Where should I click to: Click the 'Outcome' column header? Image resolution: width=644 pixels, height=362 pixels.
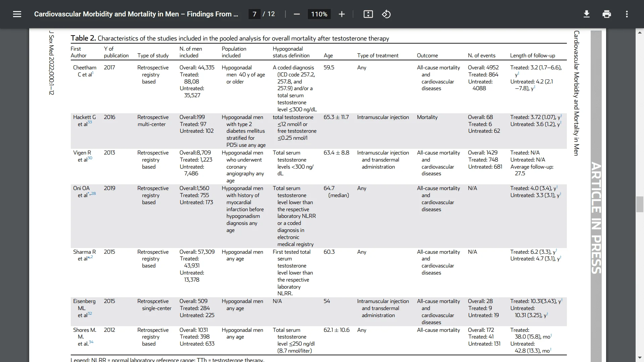click(427, 56)
